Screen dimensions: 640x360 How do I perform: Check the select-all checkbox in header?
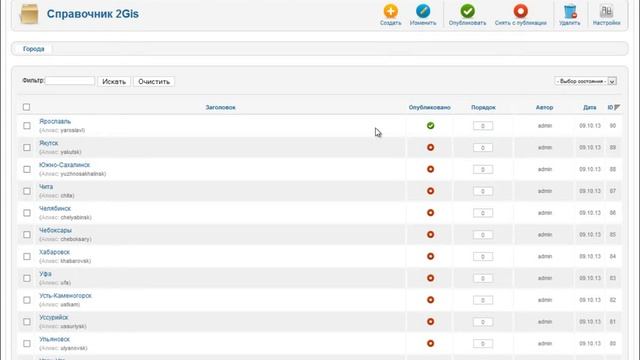27,107
